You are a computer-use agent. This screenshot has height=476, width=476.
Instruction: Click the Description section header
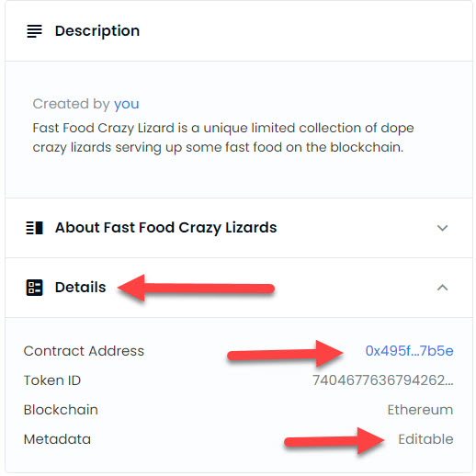pyautogui.click(x=239, y=31)
